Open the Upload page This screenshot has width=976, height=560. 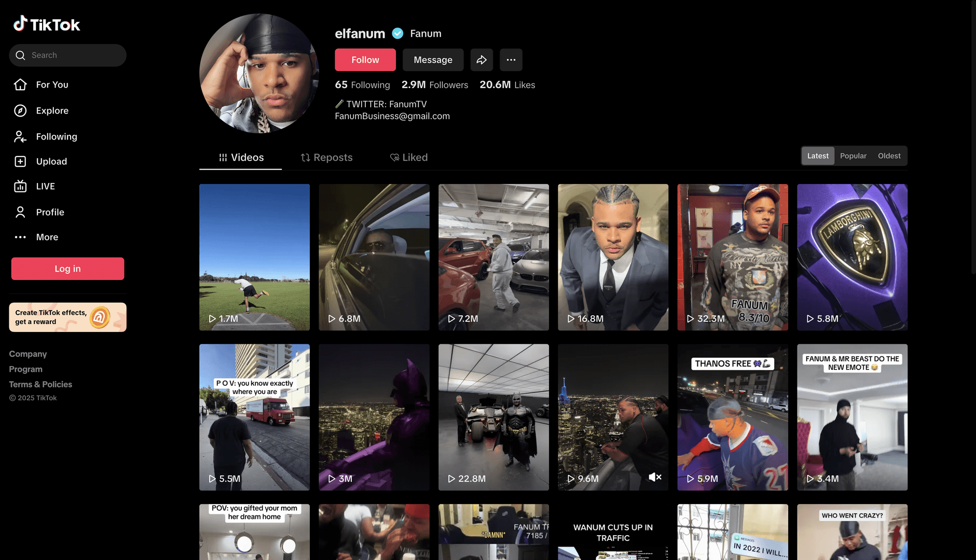point(51,161)
